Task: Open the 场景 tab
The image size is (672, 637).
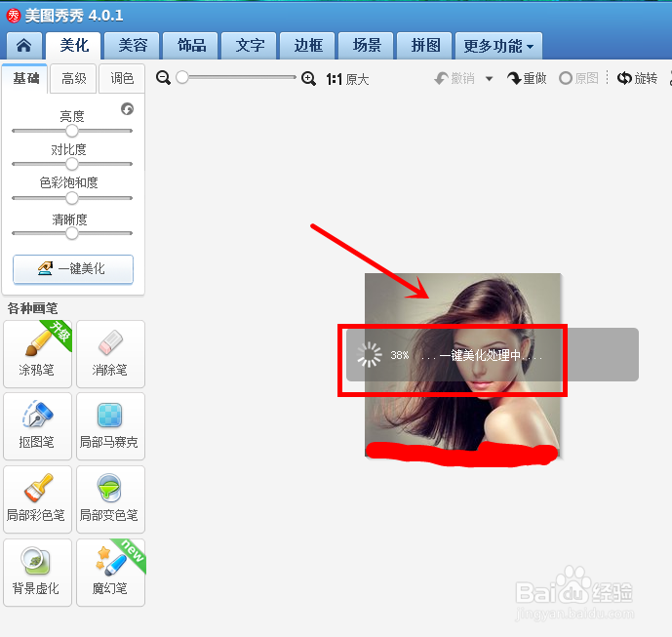Action: [367, 46]
